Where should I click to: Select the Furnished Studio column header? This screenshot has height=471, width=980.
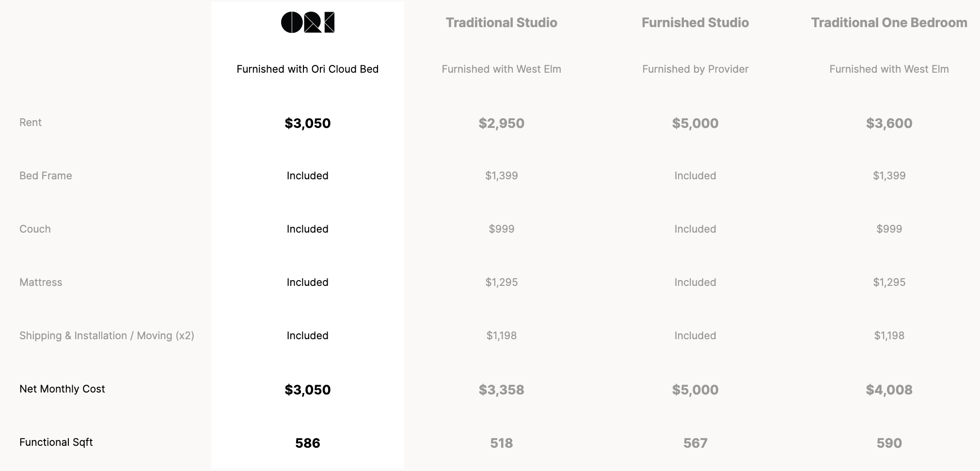[695, 23]
